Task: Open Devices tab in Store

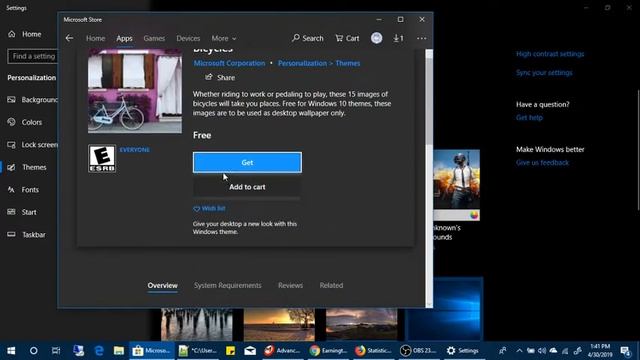Action: tap(188, 38)
